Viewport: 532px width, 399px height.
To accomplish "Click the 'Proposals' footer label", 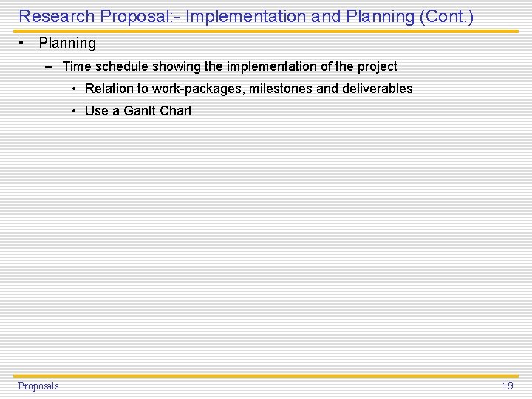I will click(x=38, y=386).
